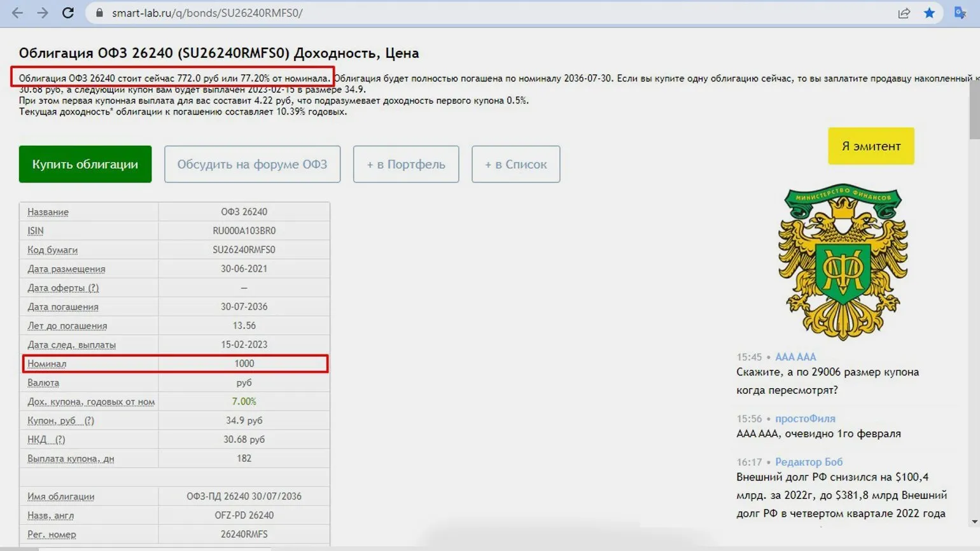Click the + в Список button

(x=515, y=164)
